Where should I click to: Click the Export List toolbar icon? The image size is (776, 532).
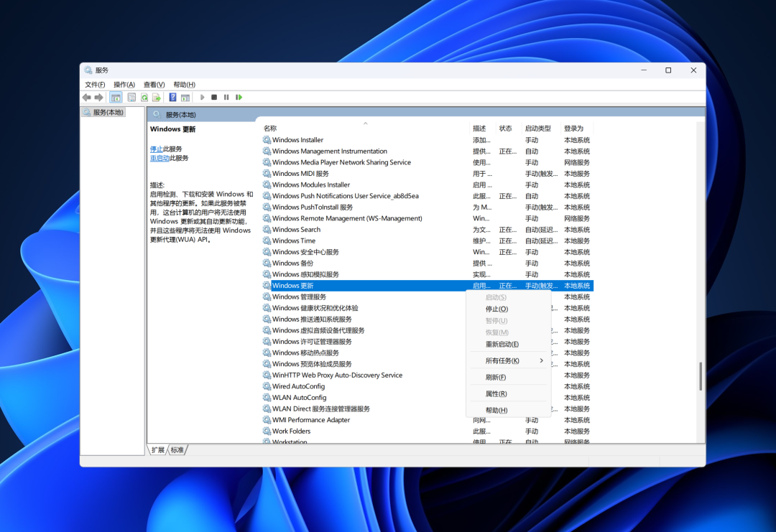pos(156,97)
